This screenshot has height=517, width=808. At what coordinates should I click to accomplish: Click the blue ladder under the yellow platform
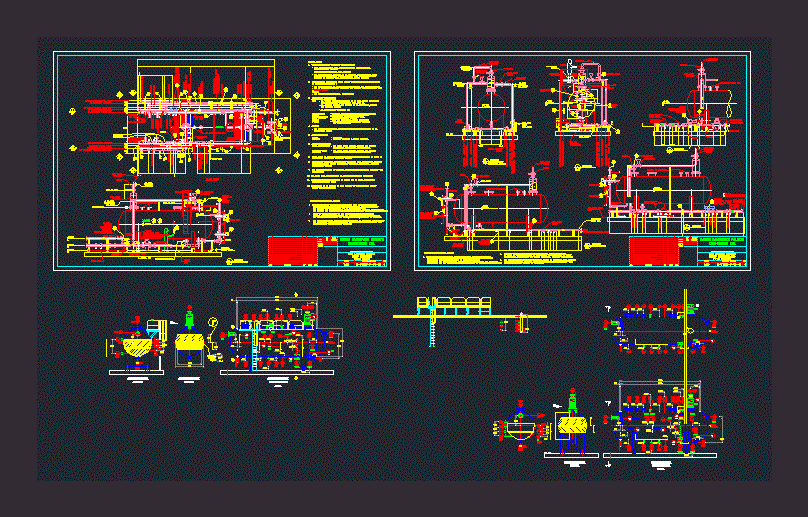(x=432, y=331)
